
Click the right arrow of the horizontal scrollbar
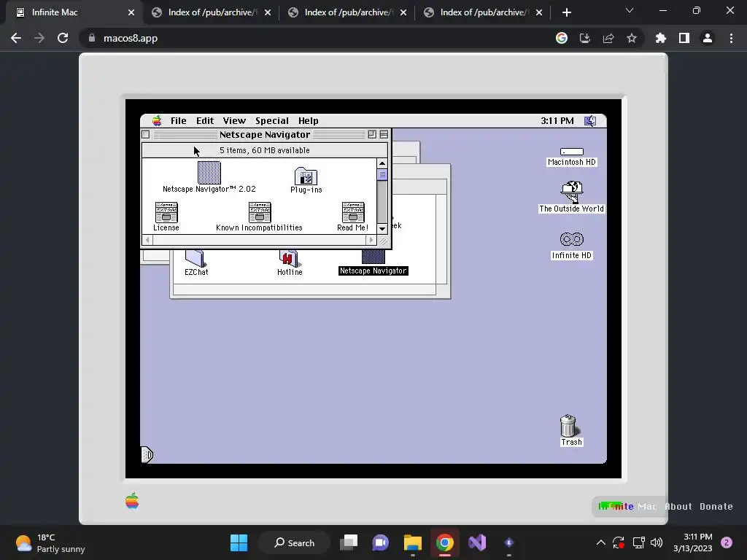[x=371, y=240]
